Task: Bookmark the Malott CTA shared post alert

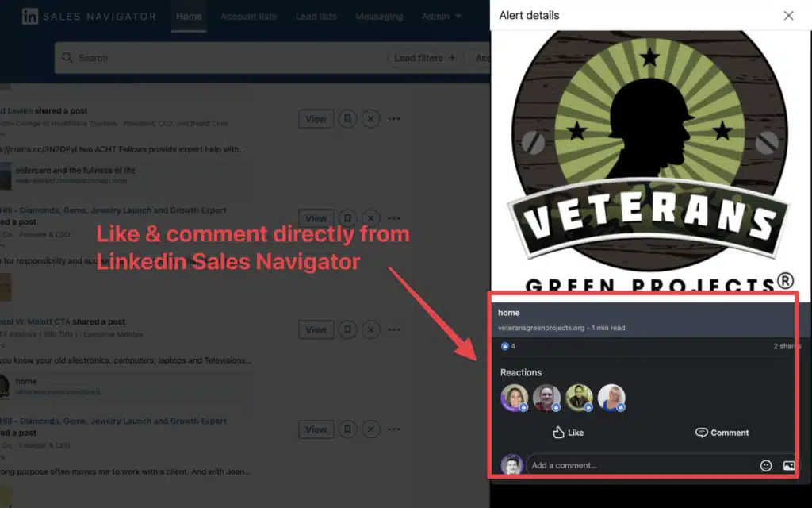Action: (347, 329)
